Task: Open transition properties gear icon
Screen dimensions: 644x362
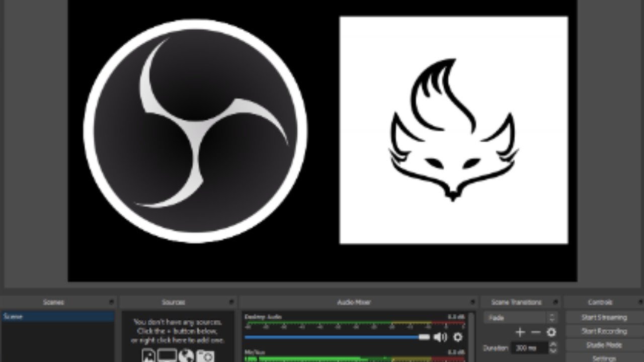Action: point(551,332)
